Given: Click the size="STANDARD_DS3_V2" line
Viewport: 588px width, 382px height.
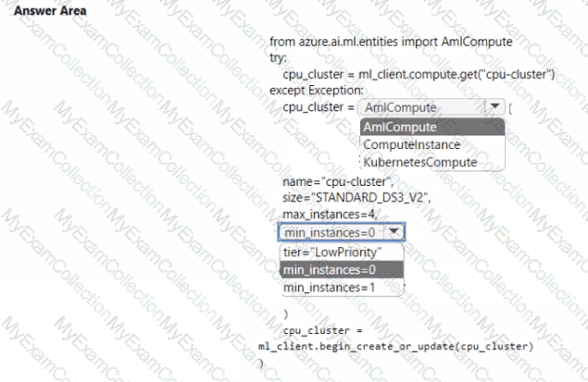Looking at the screenshot, I should tap(357, 198).
